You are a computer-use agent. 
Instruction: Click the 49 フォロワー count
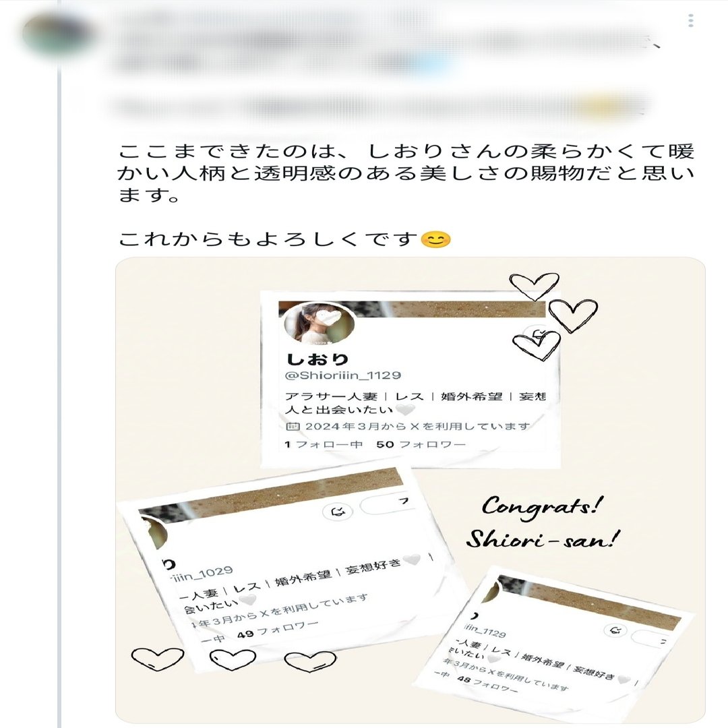[x=277, y=630]
